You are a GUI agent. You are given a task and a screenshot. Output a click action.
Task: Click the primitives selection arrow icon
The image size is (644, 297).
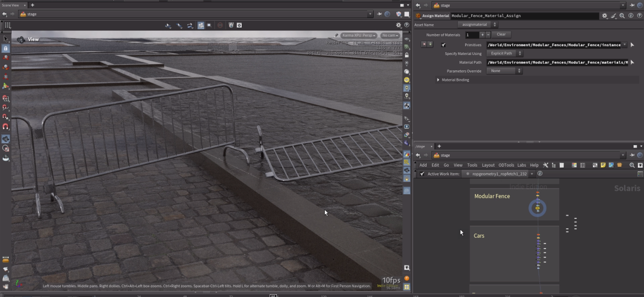pyautogui.click(x=632, y=45)
